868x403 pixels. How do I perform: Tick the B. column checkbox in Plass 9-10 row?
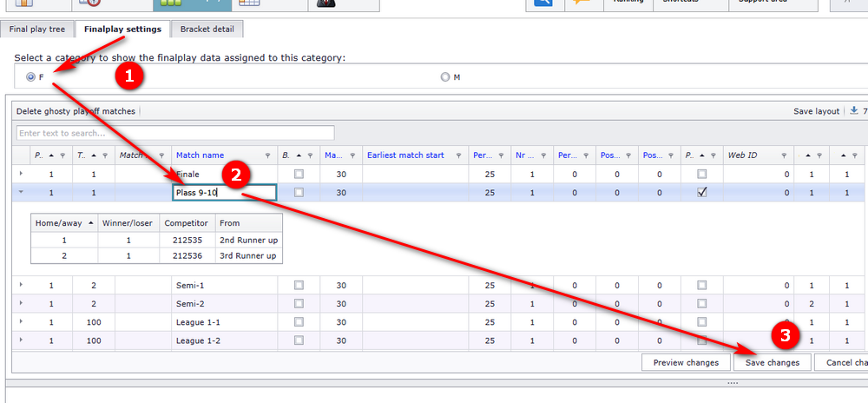point(299,192)
